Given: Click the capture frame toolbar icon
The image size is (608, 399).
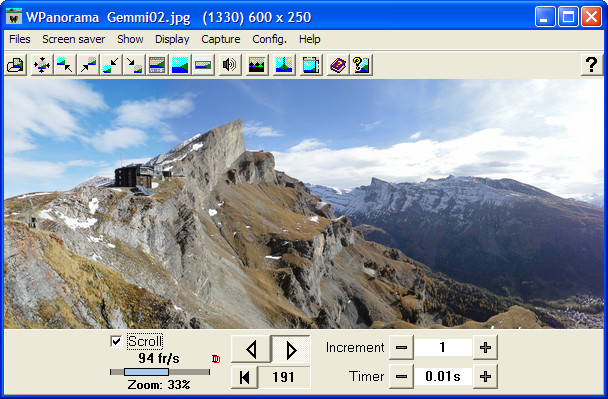Looking at the screenshot, I should tap(311, 64).
